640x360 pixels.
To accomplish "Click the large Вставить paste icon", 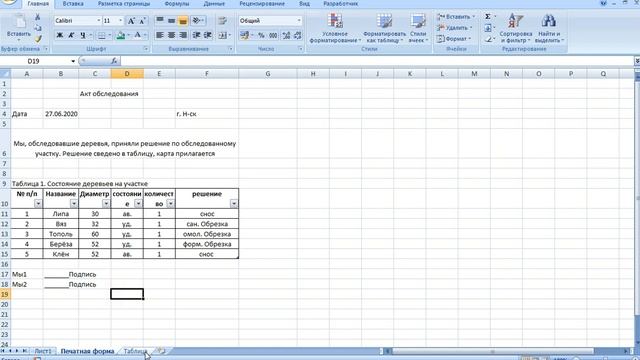I will [x=19, y=21].
